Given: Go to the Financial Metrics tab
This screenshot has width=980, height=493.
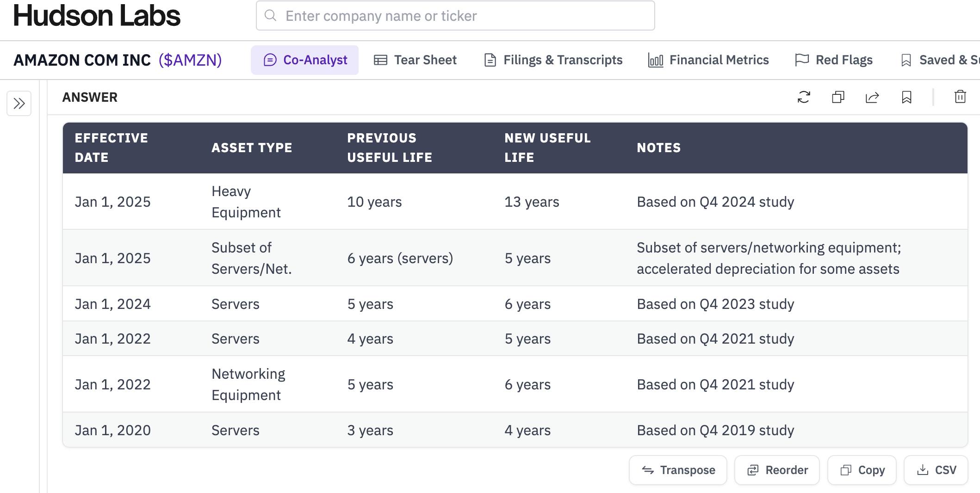Looking at the screenshot, I should click(x=708, y=60).
